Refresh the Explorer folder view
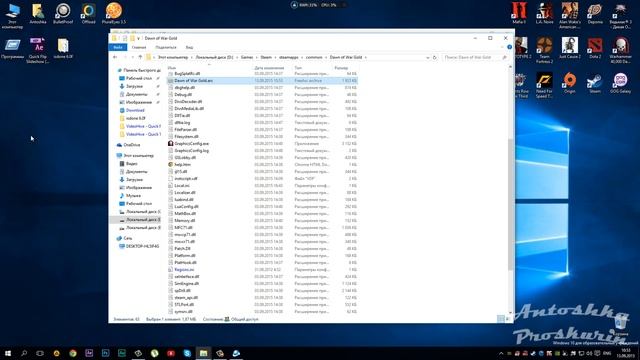This screenshot has width=640, height=360. (435, 58)
